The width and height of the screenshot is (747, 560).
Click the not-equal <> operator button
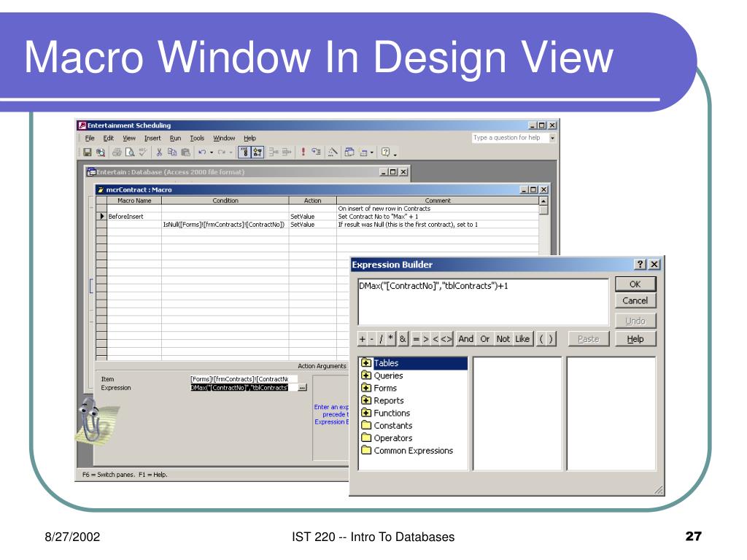(446, 339)
